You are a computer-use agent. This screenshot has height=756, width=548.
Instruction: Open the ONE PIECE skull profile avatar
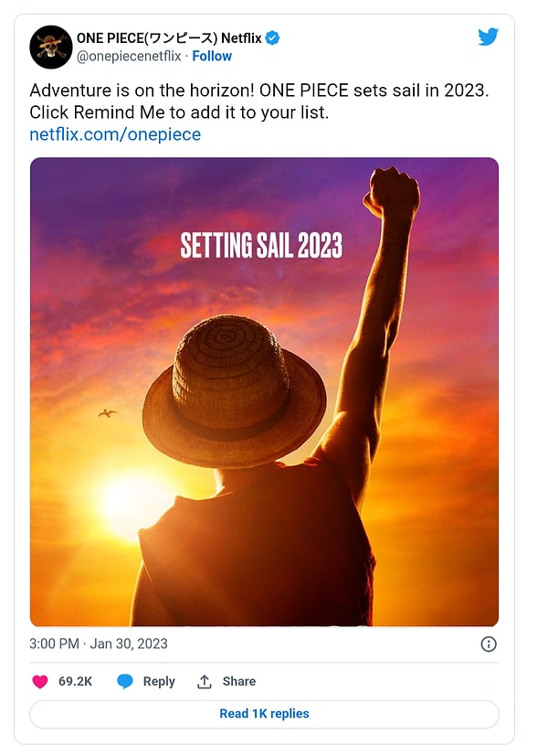coord(51,47)
